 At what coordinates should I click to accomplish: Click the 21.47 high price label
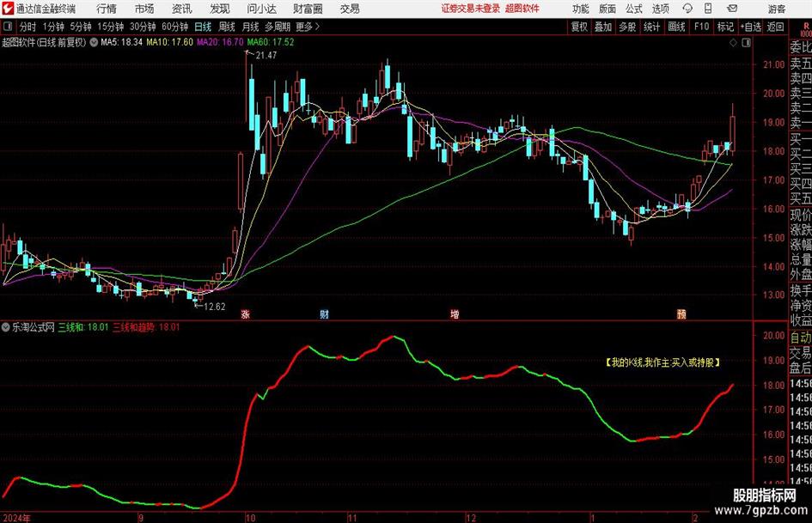click(266, 56)
